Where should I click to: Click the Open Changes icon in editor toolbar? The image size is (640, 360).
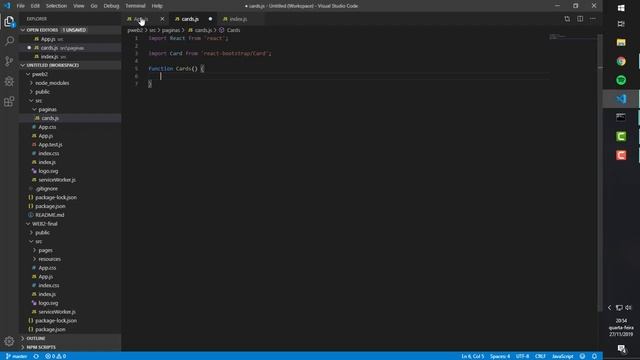pos(567,19)
